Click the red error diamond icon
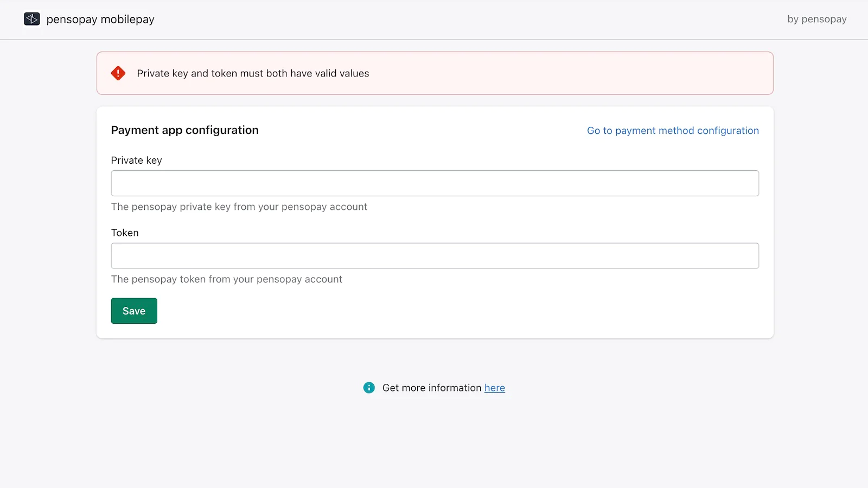This screenshot has height=488, width=868. point(118,73)
